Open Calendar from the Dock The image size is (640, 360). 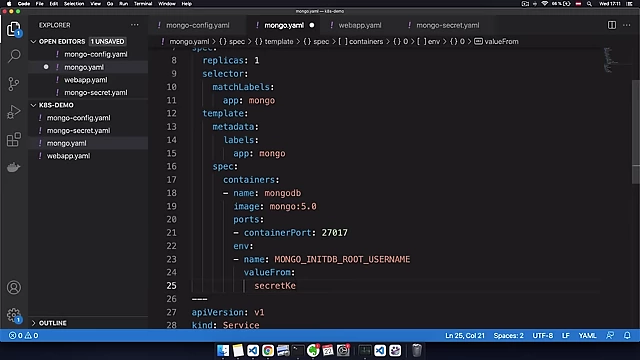coord(328,350)
